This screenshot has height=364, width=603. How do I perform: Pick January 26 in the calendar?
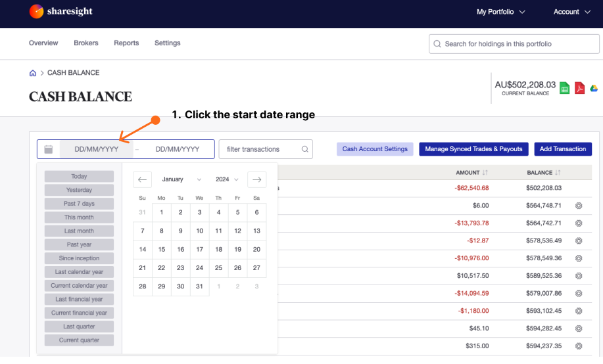pos(237,268)
